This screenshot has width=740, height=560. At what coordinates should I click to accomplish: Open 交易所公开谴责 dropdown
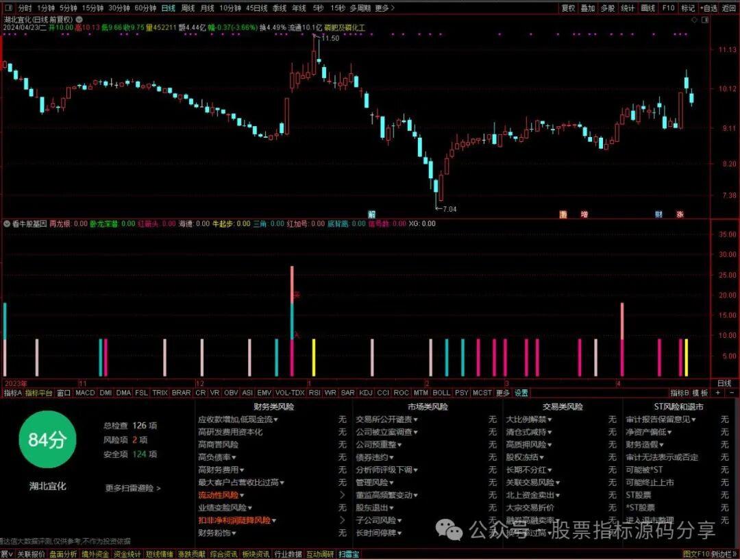tap(386, 419)
